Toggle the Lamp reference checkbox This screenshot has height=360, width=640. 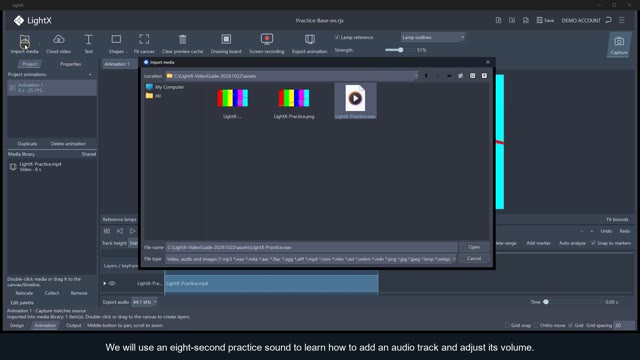[x=337, y=37]
